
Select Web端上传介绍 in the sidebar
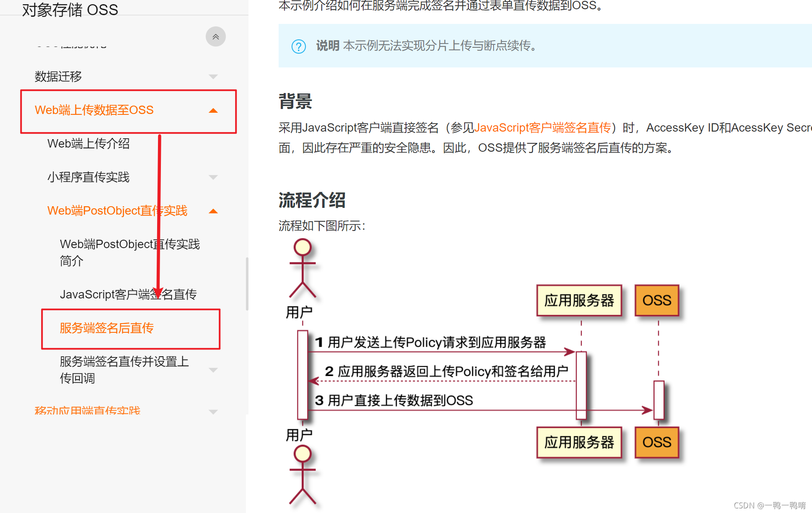[x=88, y=143]
